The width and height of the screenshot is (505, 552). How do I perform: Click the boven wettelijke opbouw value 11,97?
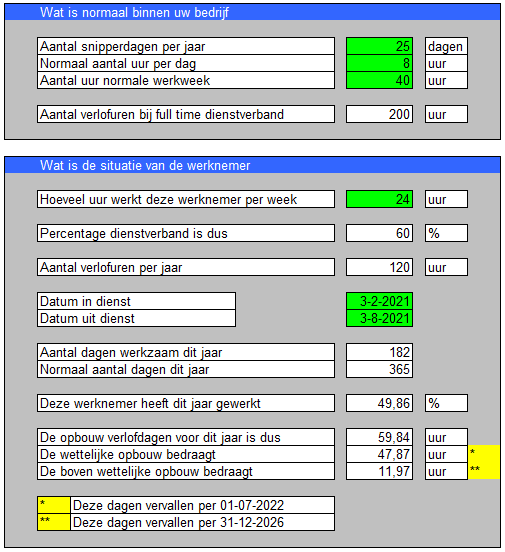(x=379, y=471)
